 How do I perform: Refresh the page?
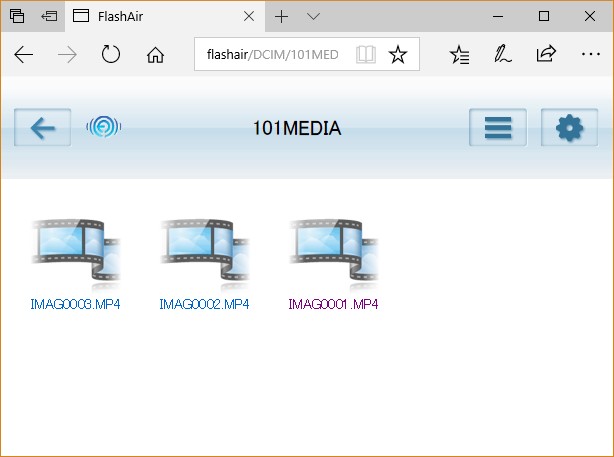point(111,54)
